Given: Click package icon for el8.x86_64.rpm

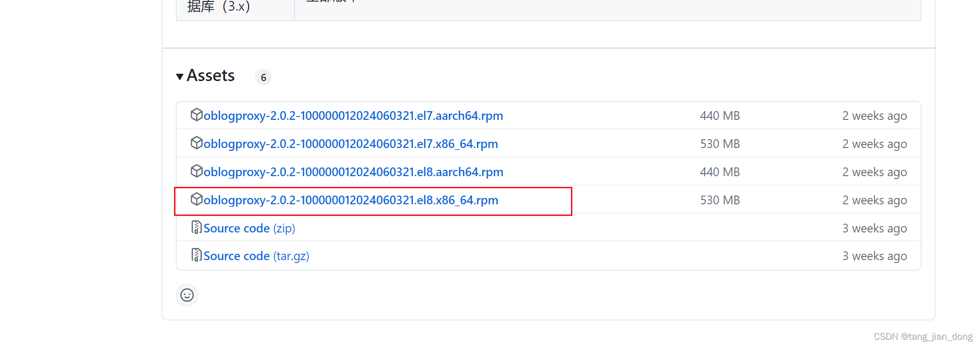Looking at the screenshot, I should 196,199.
